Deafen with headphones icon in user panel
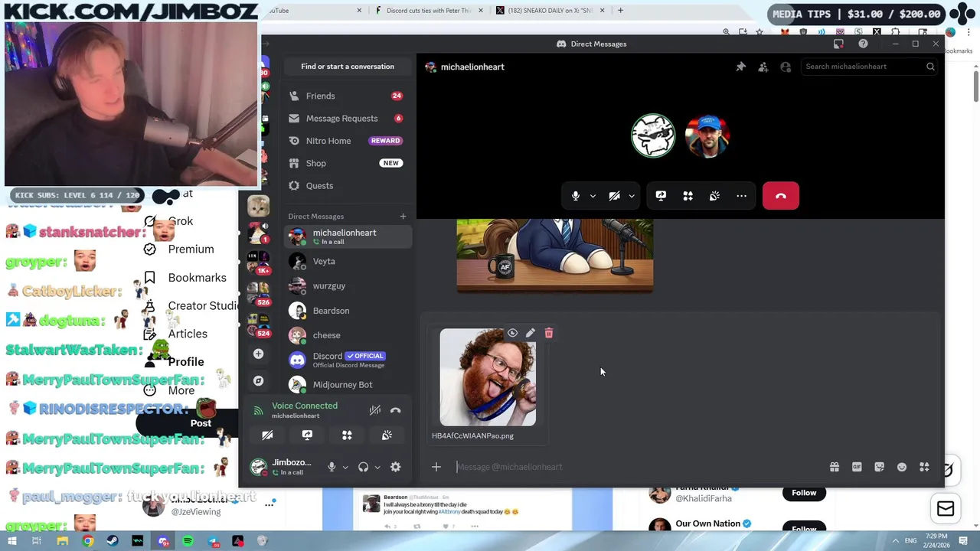The image size is (980, 551). tap(364, 467)
